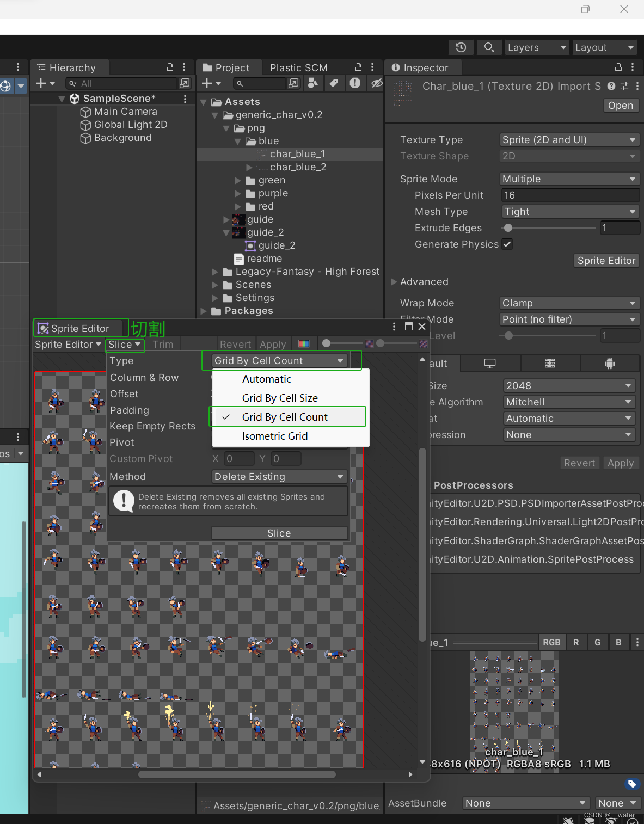Collapse the blue folder in Project
Image resolution: width=644 pixels, height=824 pixels.
tap(238, 142)
